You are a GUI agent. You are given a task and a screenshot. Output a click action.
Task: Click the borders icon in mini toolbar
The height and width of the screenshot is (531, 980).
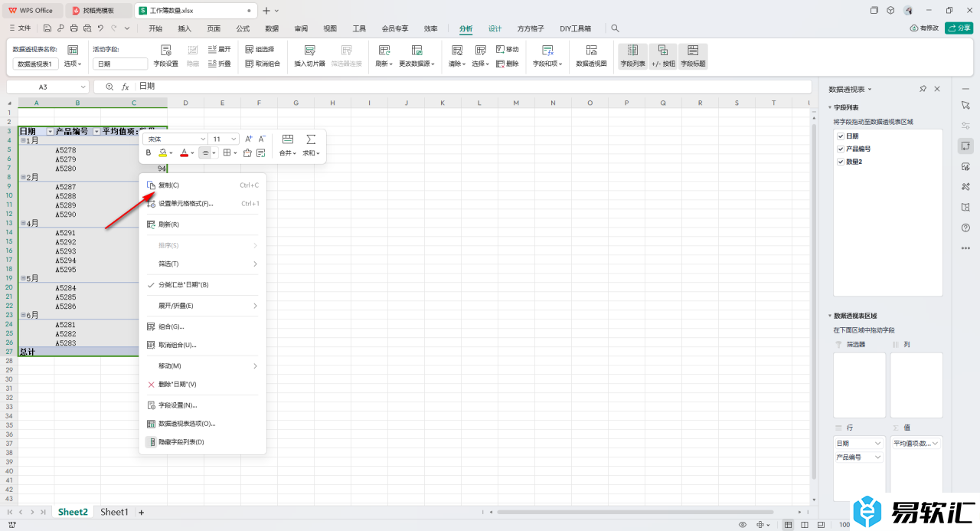[x=227, y=152]
